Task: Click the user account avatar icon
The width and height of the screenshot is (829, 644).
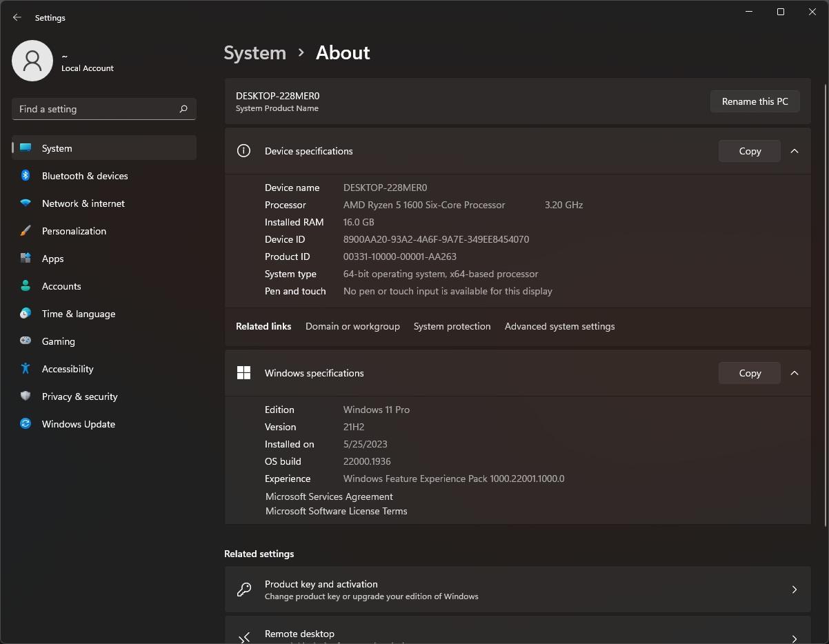Action: point(32,61)
